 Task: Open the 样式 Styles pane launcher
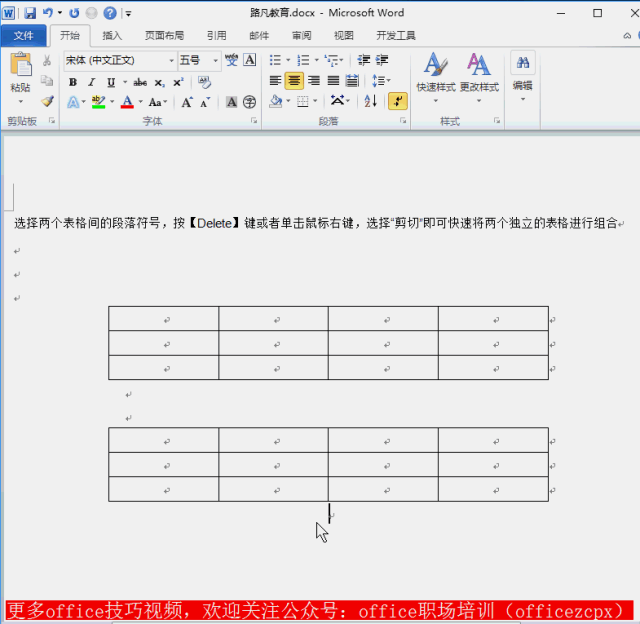click(497, 120)
